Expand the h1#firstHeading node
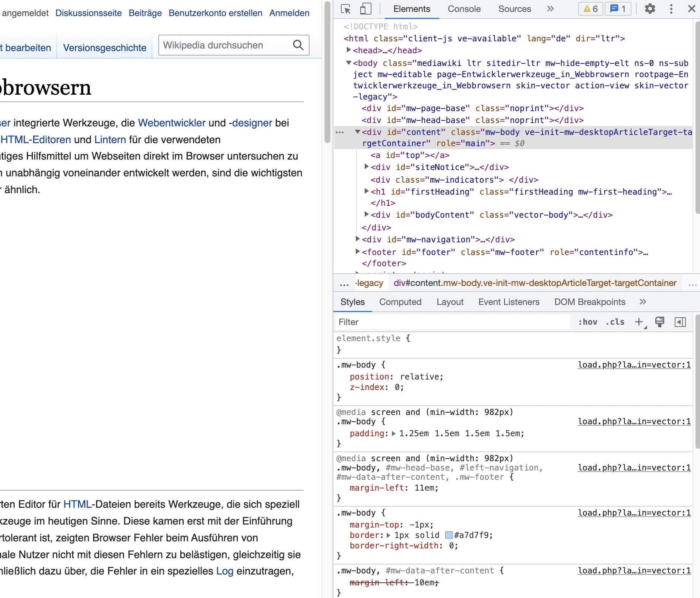The height and width of the screenshot is (598, 700). [x=366, y=191]
